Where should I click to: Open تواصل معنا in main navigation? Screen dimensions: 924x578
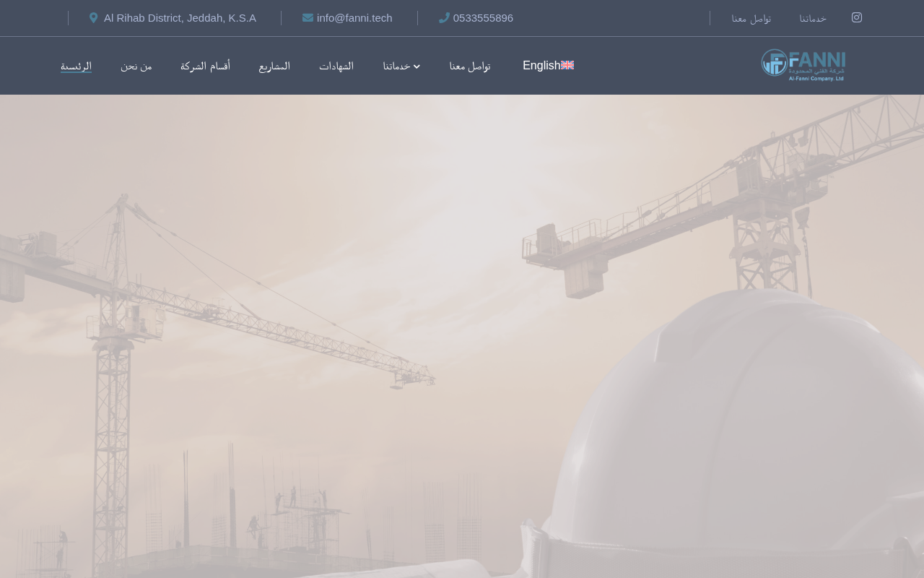[470, 66]
